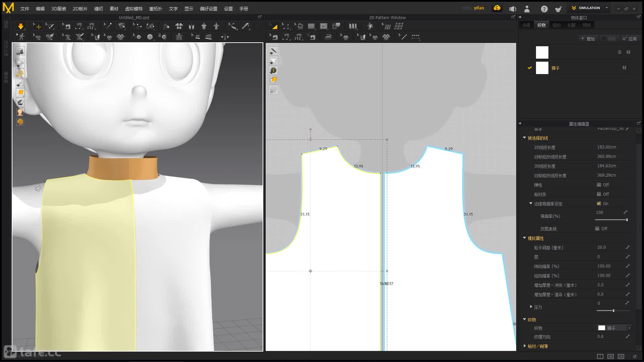This screenshot has width=644, height=362.
Task: Click the help question mark icon
Action: (544, 9)
